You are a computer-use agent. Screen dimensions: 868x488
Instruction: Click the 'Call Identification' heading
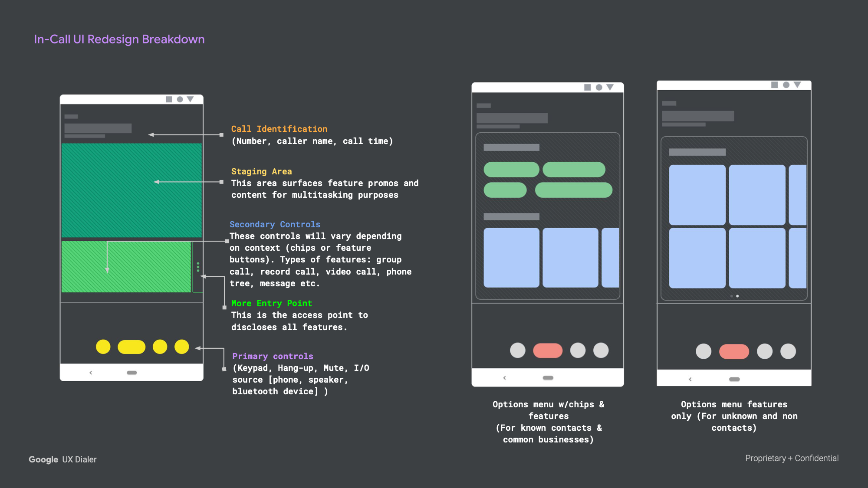click(279, 129)
